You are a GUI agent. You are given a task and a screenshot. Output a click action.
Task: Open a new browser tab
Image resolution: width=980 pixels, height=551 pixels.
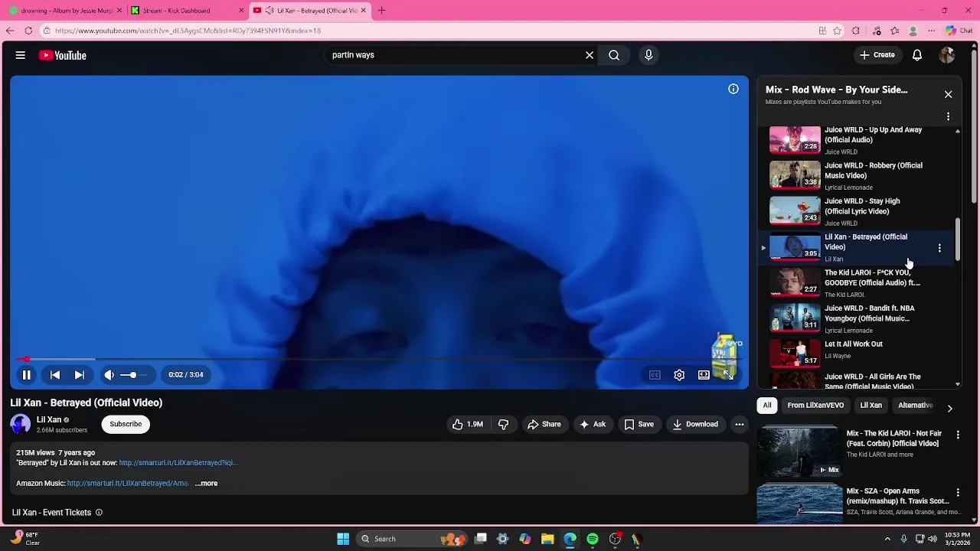tap(381, 11)
